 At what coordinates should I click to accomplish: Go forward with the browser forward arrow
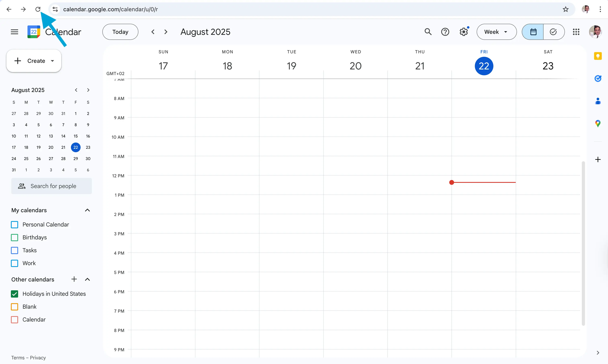tap(23, 9)
